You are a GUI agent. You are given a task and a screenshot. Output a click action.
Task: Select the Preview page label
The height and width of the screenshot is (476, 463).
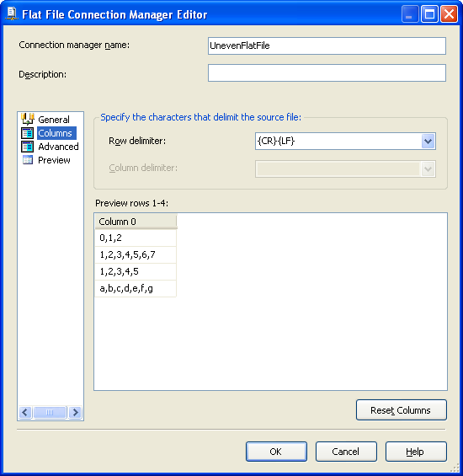point(54,160)
